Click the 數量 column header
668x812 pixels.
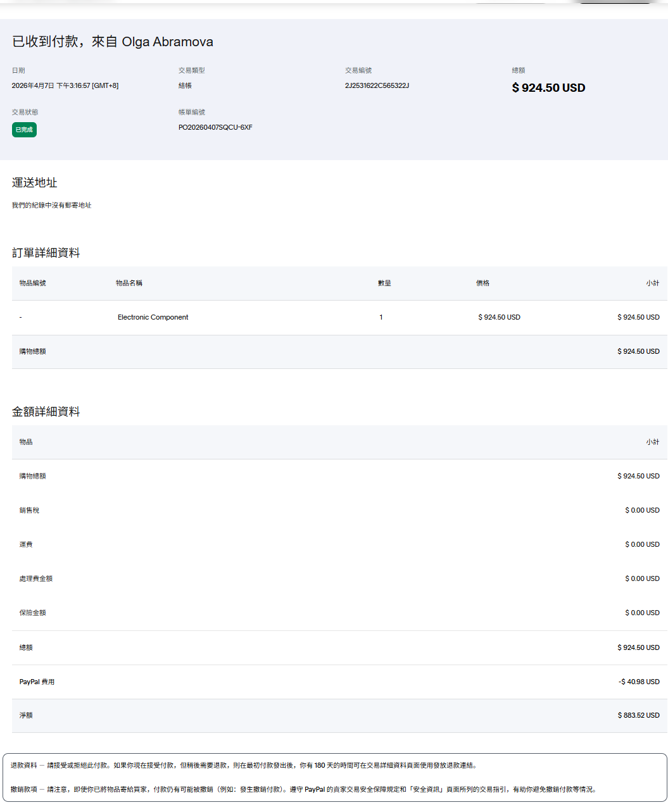384,283
